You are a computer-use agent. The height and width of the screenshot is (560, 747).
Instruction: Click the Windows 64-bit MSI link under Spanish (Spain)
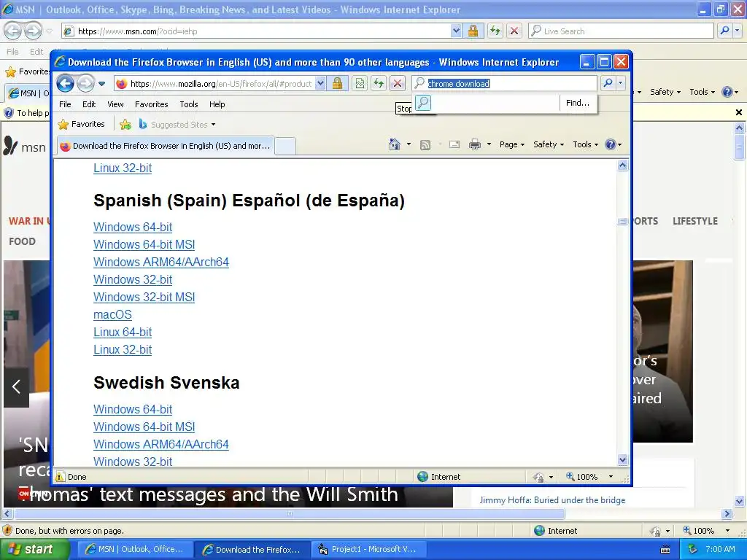(144, 245)
